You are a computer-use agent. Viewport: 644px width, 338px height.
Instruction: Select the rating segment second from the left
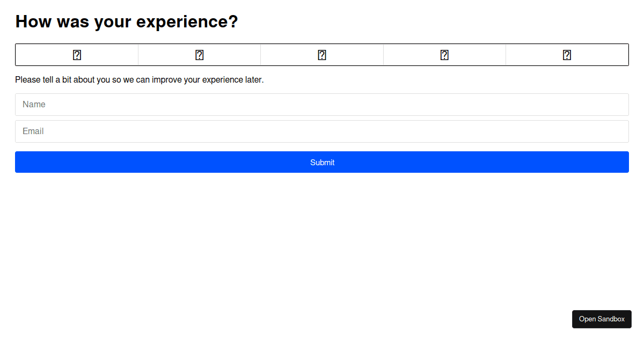click(x=200, y=55)
